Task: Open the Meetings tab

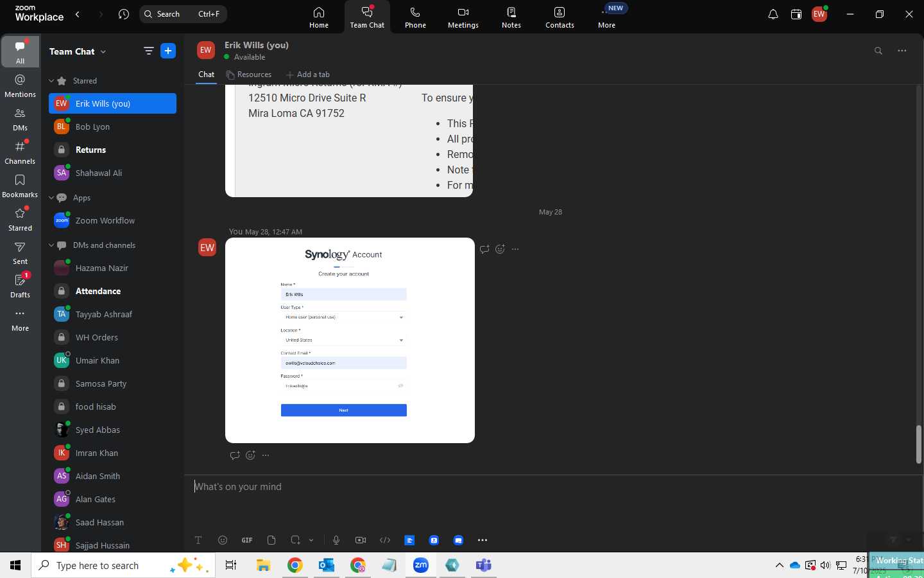Action: pyautogui.click(x=463, y=17)
